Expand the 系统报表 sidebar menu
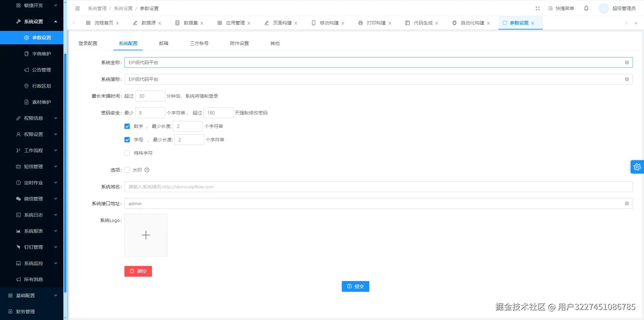 32,231
